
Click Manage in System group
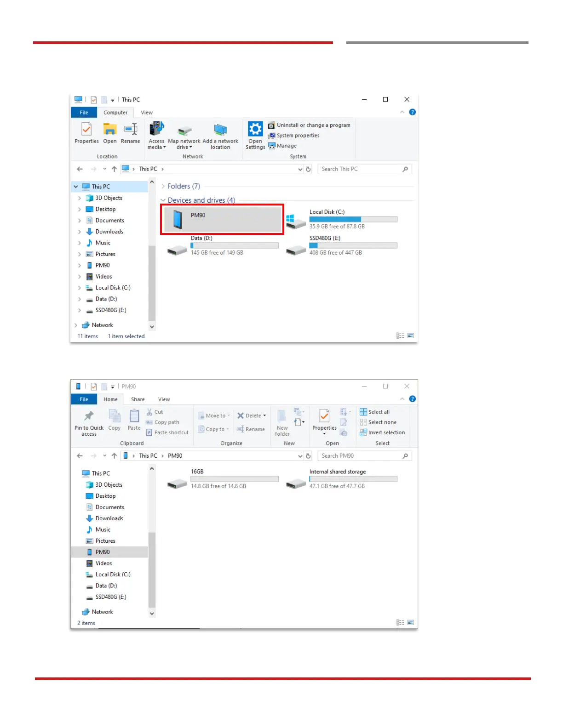click(x=282, y=146)
